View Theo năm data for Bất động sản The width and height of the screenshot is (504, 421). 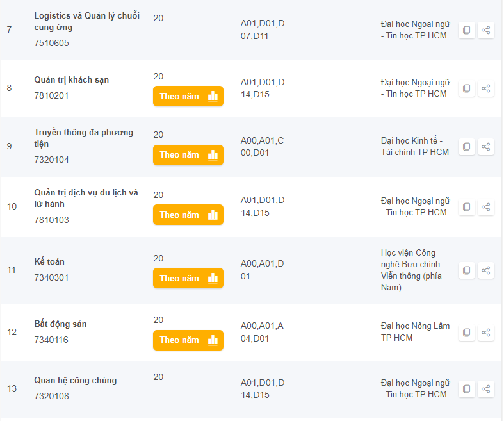point(188,340)
